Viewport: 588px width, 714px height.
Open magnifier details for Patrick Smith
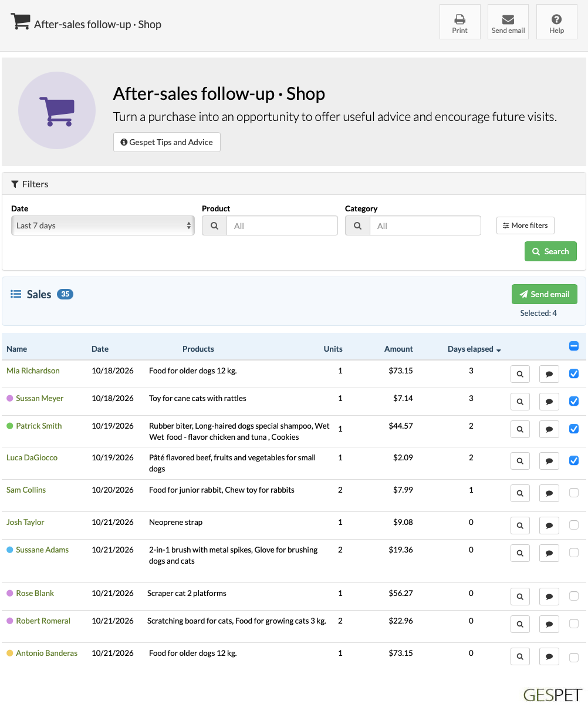pyautogui.click(x=520, y=429)
